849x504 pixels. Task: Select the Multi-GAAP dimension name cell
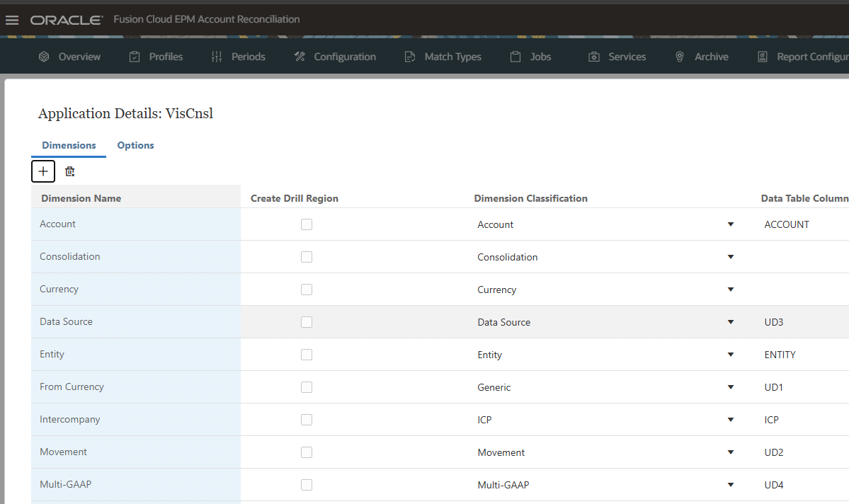136,484
